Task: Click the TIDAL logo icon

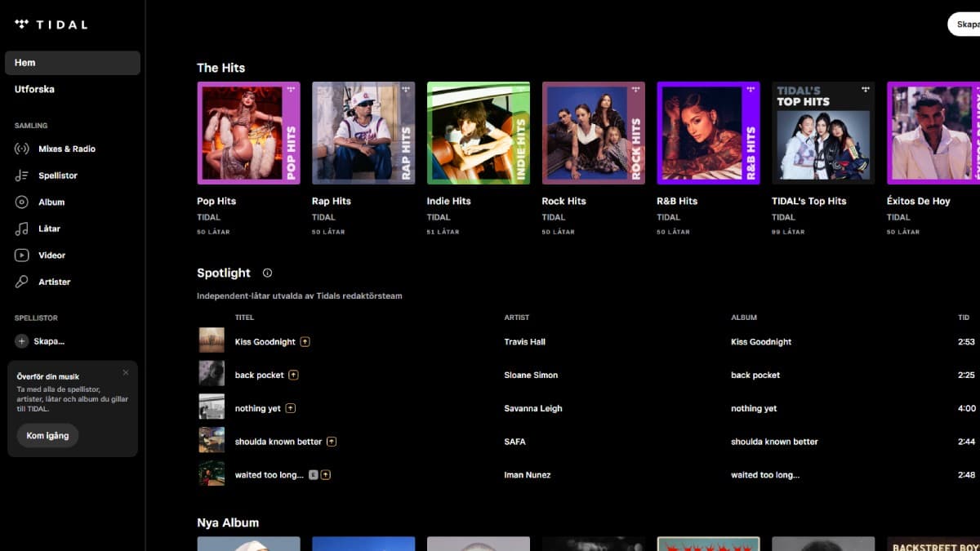Action: click(22, 24)
